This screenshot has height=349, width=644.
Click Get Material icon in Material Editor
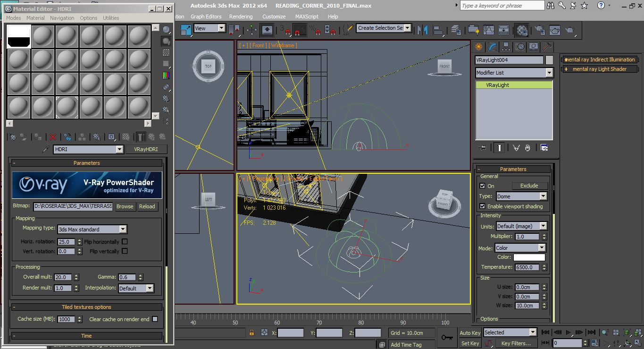tap(13, 137)
